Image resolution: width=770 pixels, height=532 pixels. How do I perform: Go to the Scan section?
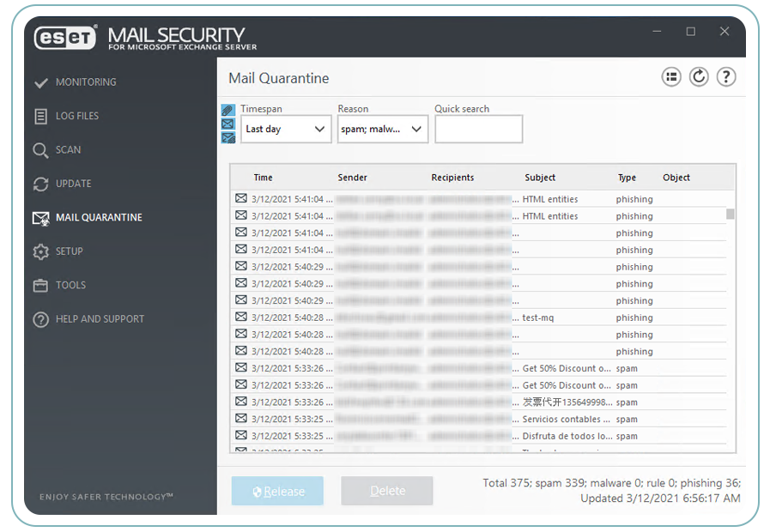click(x=69, y=149)
